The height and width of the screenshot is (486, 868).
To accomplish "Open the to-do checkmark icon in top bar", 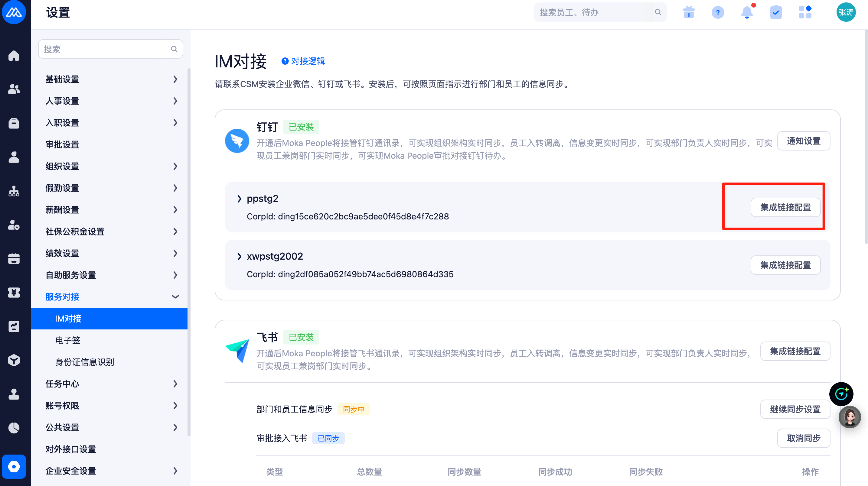I will tap(776, 12).
